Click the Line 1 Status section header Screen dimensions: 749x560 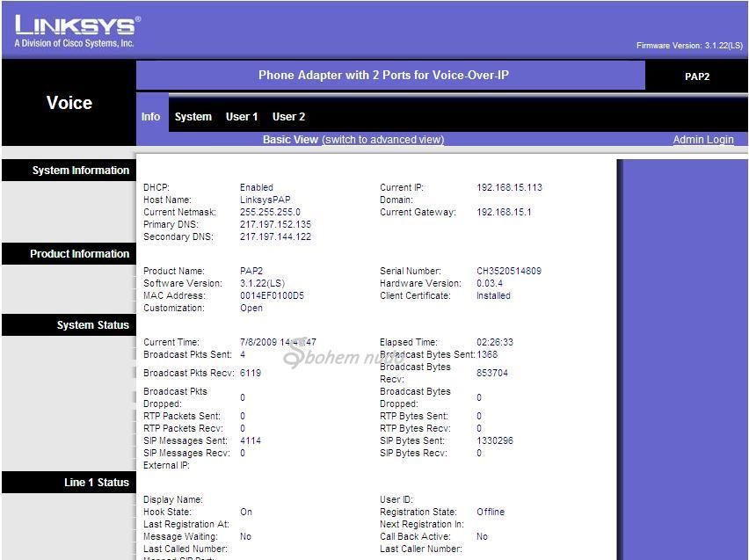96,483
